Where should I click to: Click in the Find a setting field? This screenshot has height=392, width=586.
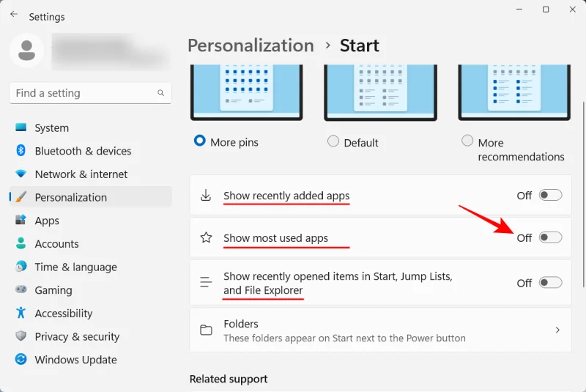pos(90,93)
